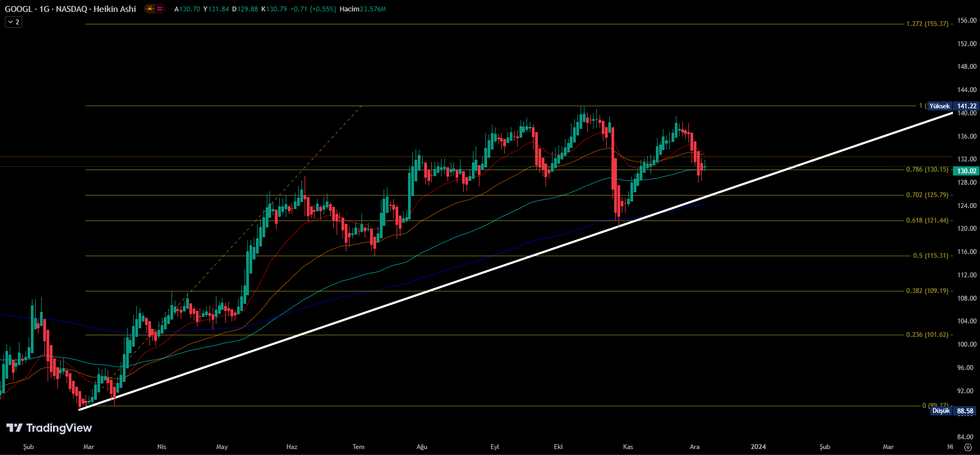The width and height of the screenshot is (980, 455).
Task: Click the 0.5 (115.31) Fibonacci label
Action: click(931, 256)
